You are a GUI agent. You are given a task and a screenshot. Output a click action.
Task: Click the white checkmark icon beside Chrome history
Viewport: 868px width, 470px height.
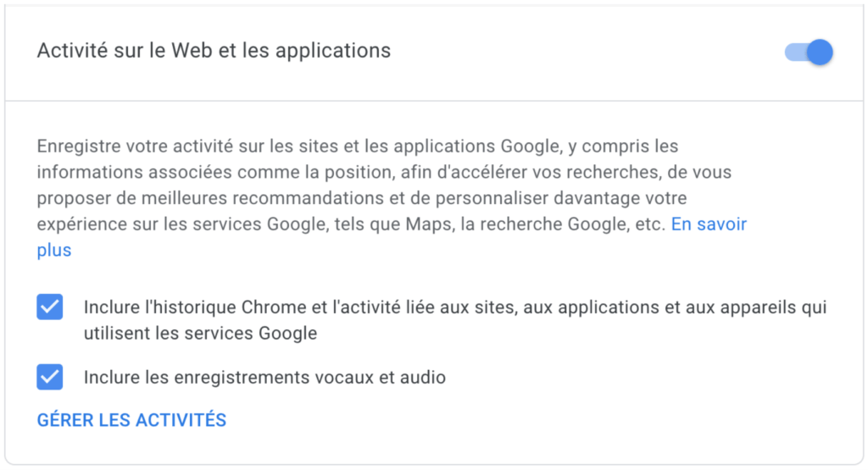coord(50,307)
